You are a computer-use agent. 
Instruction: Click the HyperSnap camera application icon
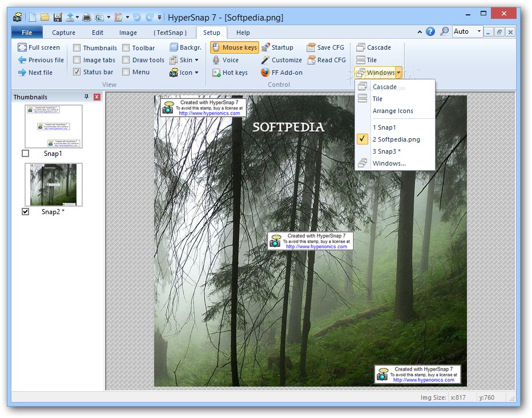[x=18, y=17]
